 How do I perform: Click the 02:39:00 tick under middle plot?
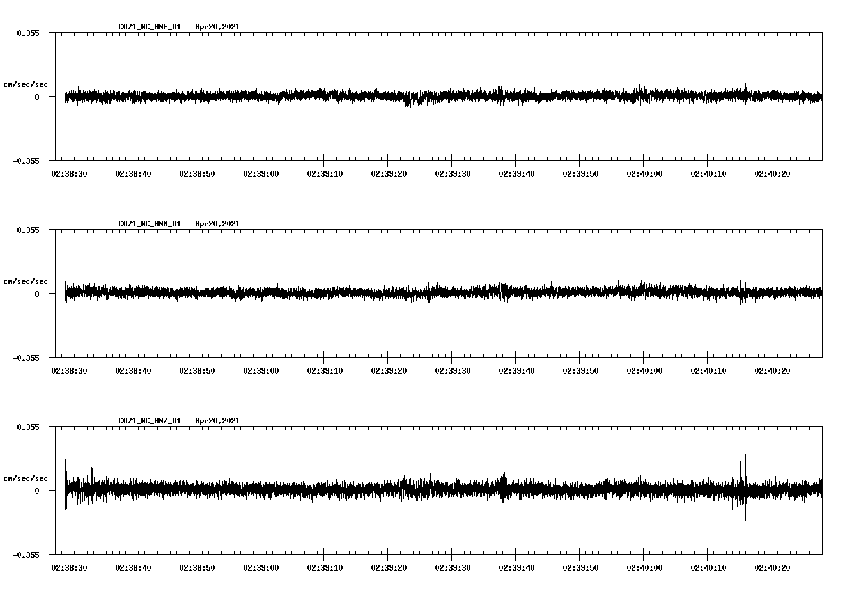[261, 370]
